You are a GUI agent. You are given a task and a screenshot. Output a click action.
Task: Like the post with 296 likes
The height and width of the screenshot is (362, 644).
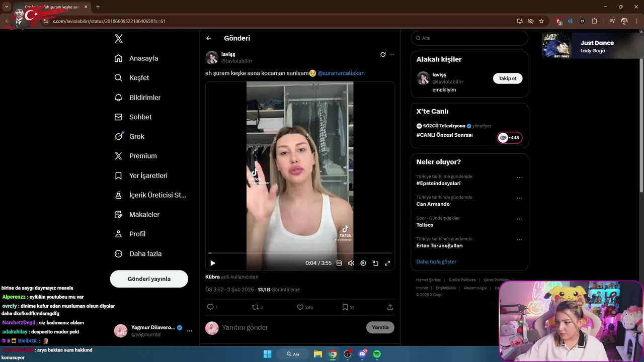pos(305,307)
